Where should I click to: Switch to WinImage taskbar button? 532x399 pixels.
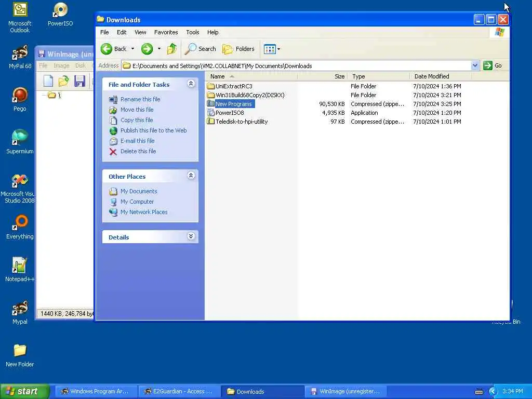pos(345,392)
